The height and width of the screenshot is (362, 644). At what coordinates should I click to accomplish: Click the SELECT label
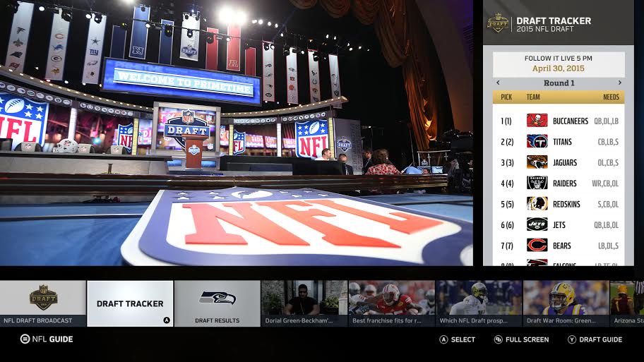tap(463, 339)
